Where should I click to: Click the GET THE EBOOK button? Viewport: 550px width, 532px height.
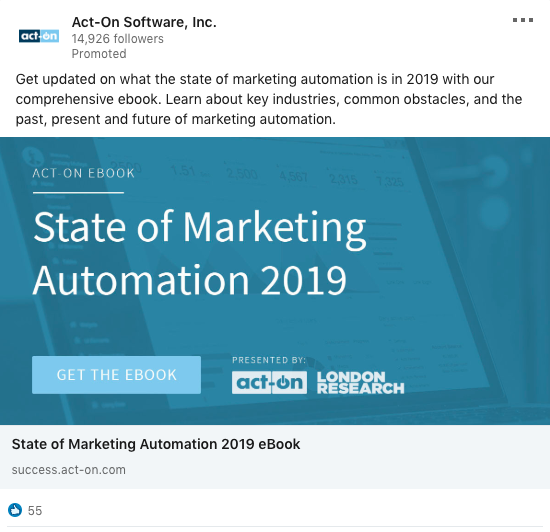point(116,375)
